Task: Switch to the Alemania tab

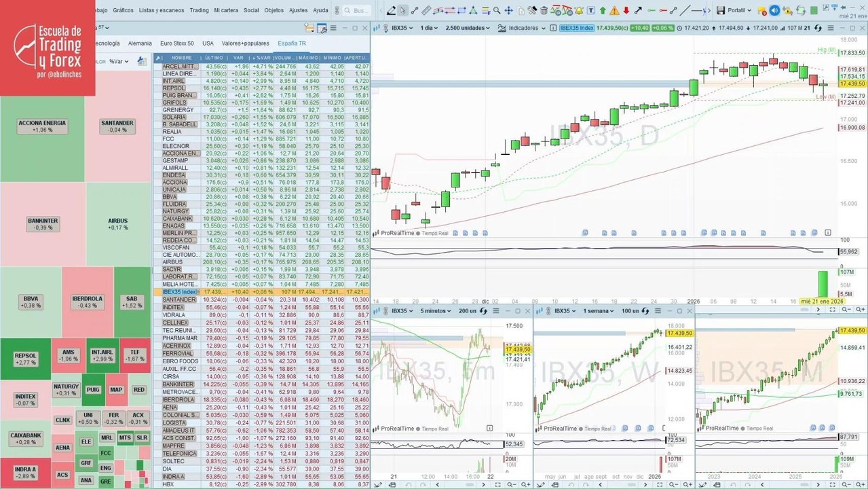Action: (x=140, y=43)
